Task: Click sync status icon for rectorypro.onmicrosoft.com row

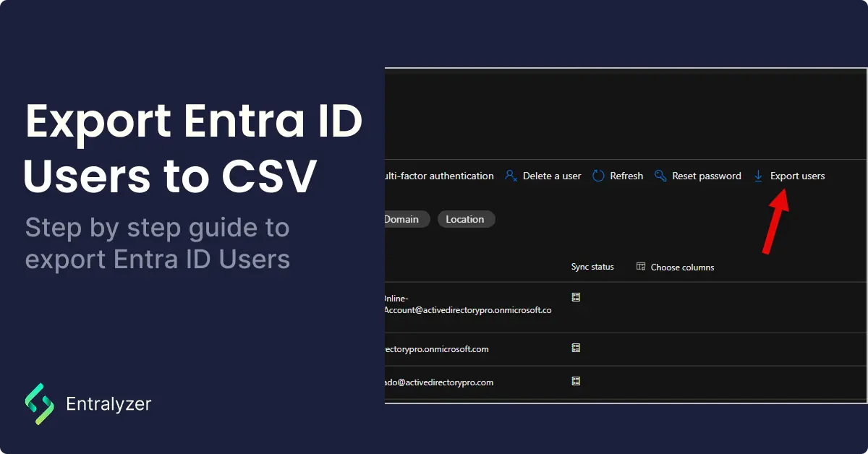Action: (576, 348)
